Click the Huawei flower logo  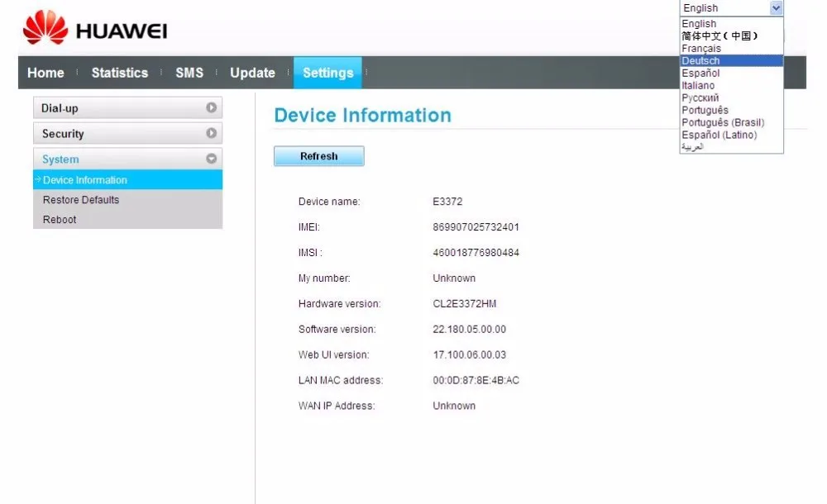[x=45, y=27]
